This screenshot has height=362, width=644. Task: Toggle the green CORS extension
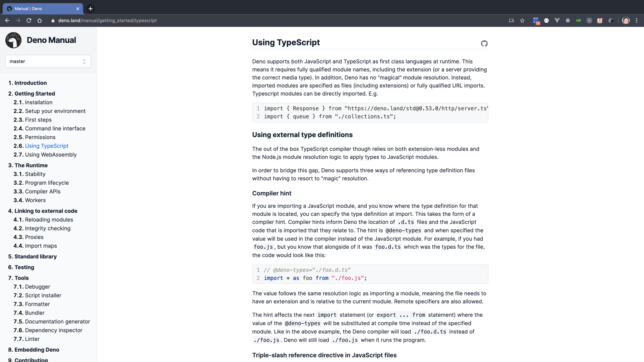point(579,21)
